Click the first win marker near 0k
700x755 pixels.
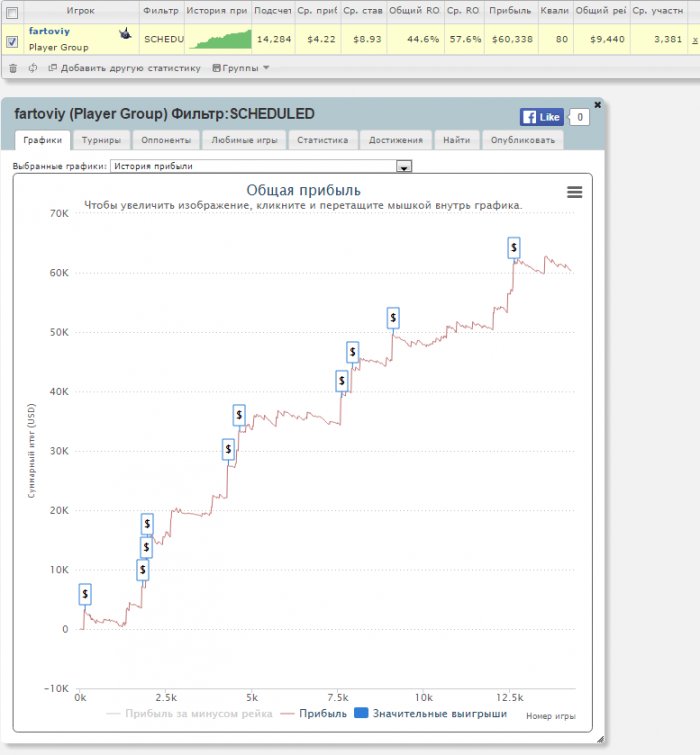85,594
